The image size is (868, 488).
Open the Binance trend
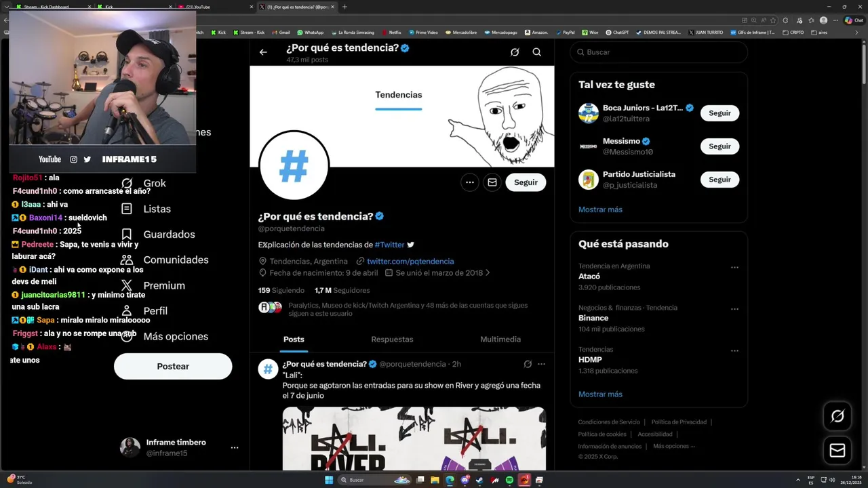coord(593,318)
